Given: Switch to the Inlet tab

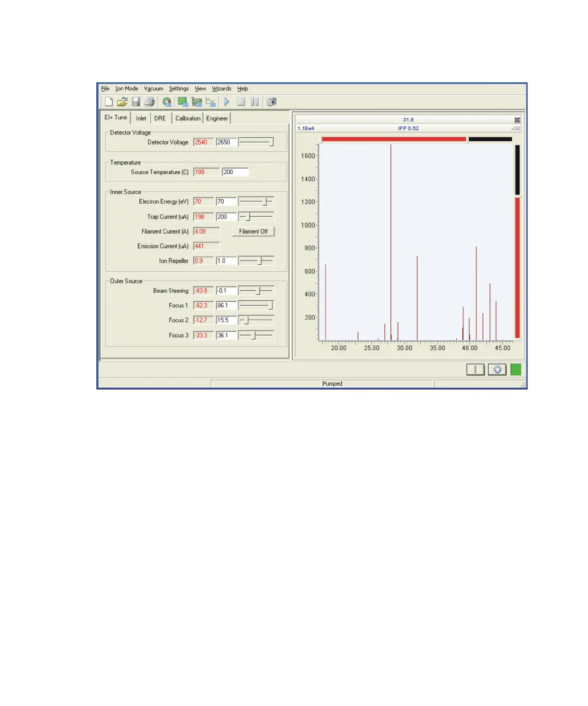Looking at the screenshot, I should pyautogui.click(x=141, y=118).
